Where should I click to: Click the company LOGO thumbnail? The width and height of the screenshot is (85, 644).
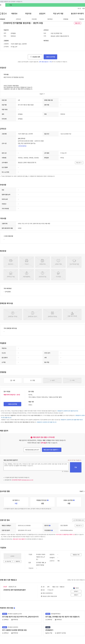click(12, 556)
